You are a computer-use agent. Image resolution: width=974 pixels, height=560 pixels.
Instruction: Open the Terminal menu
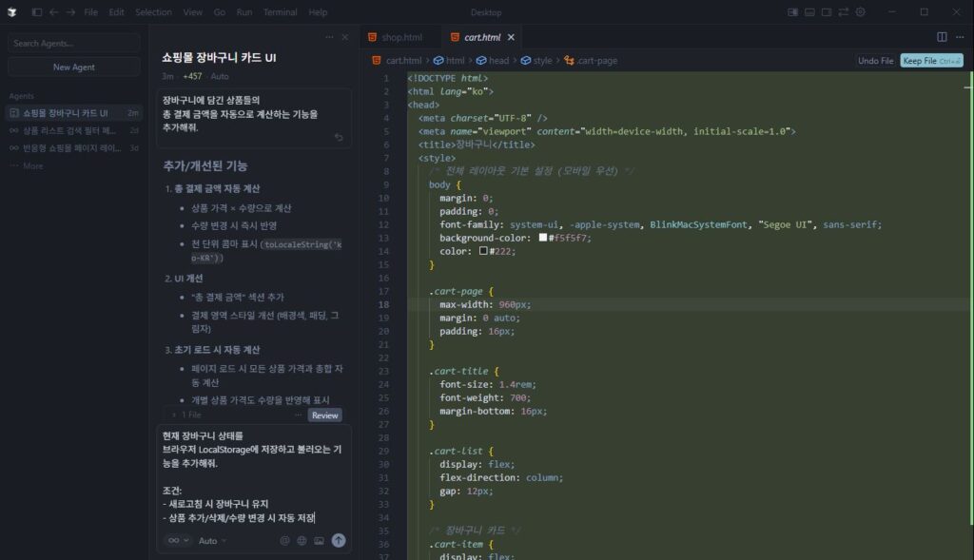tap(281, 12)
